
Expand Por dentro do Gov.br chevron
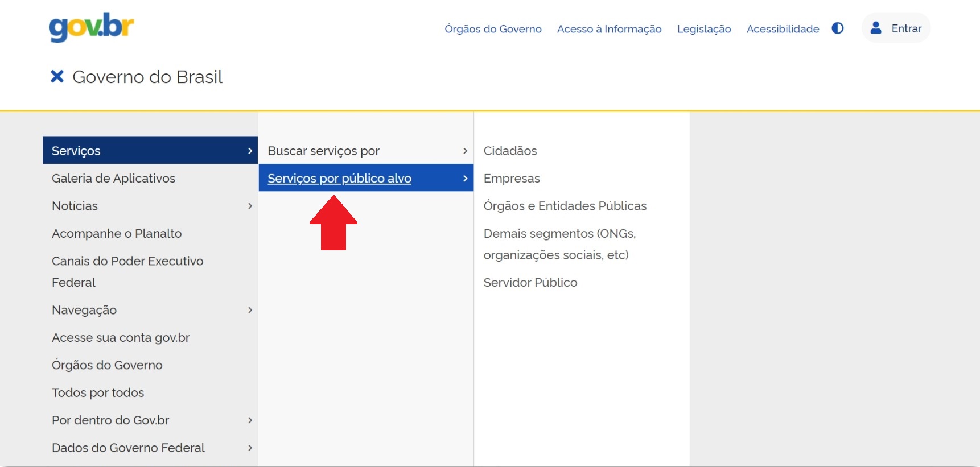tap(250, 420)
